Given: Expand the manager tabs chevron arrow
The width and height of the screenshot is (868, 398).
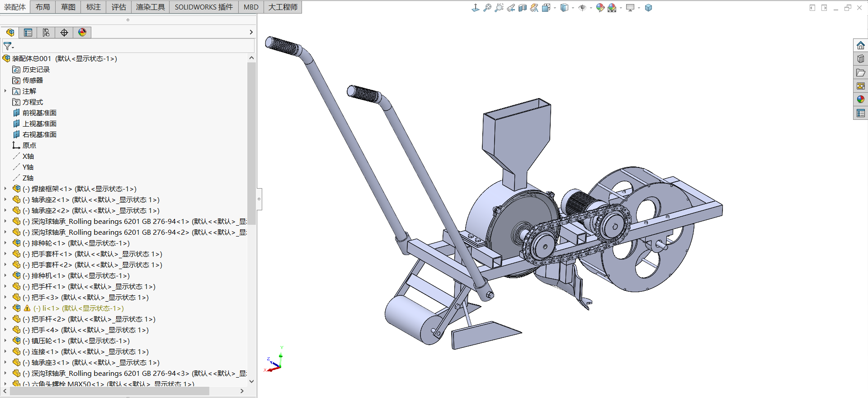Looking at the screenshot, I should tap(251, 32).
